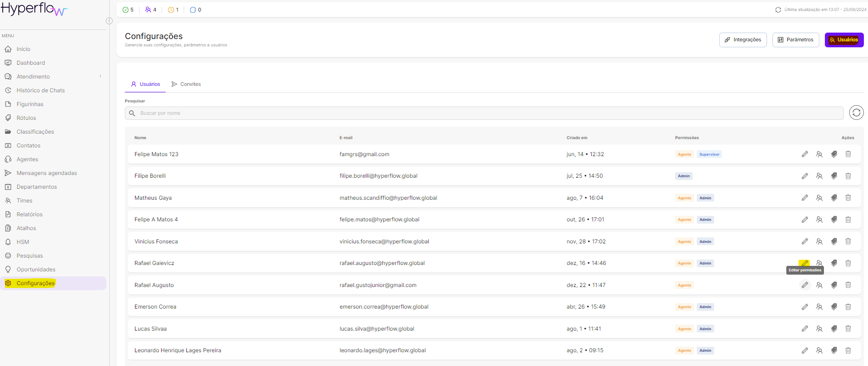Switch to the Convites tab

186,84
